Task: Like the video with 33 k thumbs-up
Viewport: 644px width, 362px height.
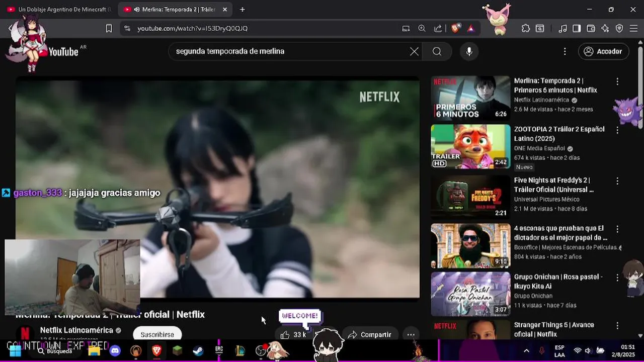Action: pyautogui.click(x=293, y=335)
